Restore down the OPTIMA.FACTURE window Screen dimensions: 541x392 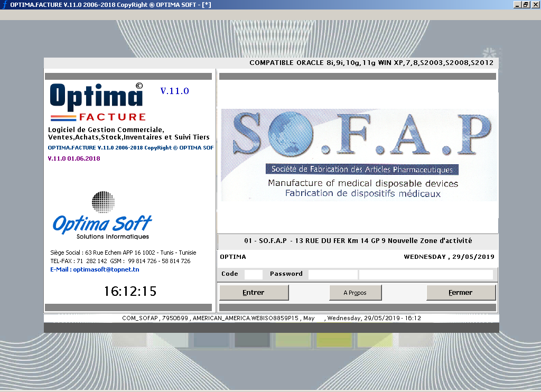(526, 5)
